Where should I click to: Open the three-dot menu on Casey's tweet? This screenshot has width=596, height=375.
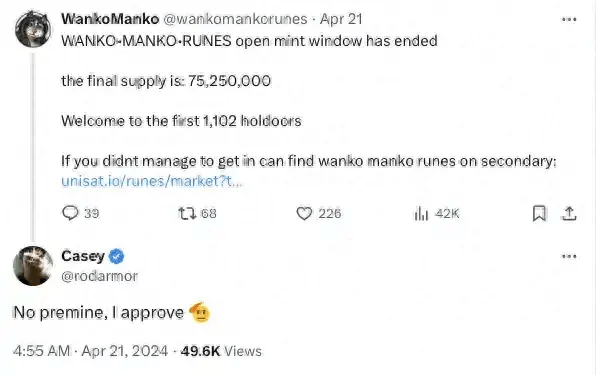click(x=569, y=256)
